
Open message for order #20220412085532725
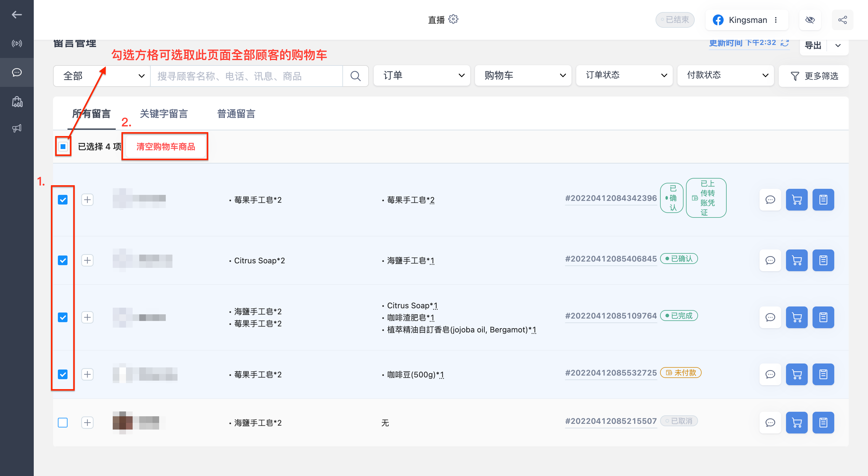pyautogui.click(x=770, y=374)
